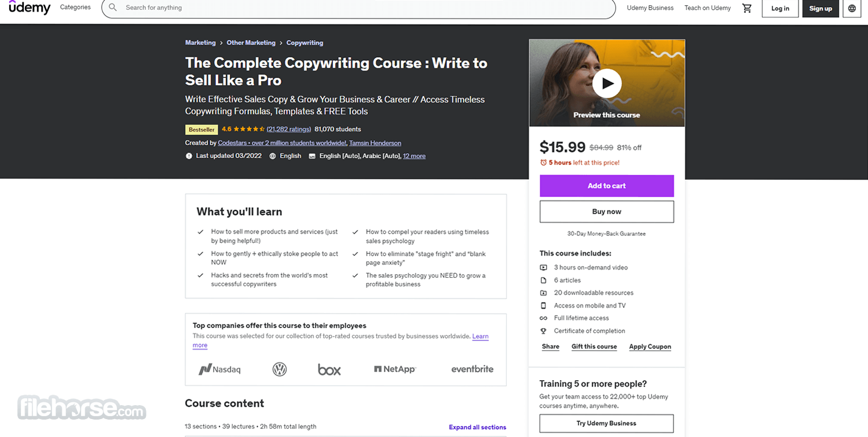
Task: Click the Log in button
Action: tap(780, 8)
